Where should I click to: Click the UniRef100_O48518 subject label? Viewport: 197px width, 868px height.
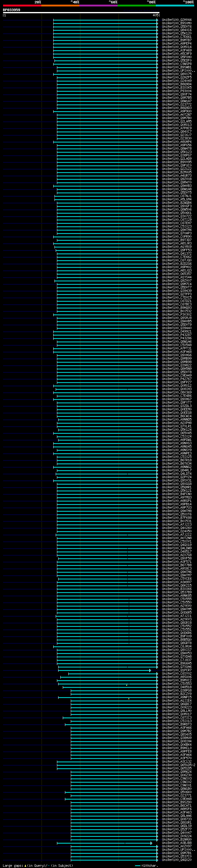(176, 687)
